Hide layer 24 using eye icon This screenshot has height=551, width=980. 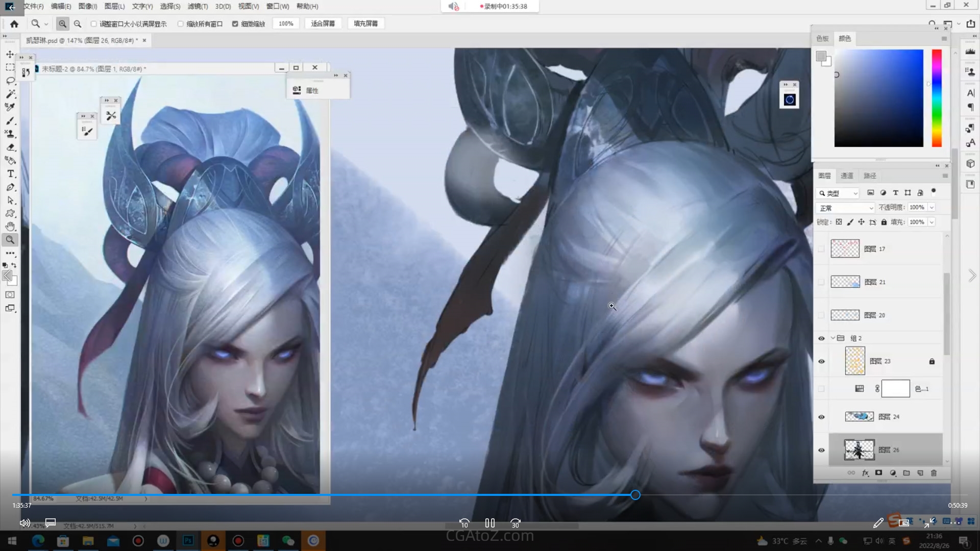[821, 417]
